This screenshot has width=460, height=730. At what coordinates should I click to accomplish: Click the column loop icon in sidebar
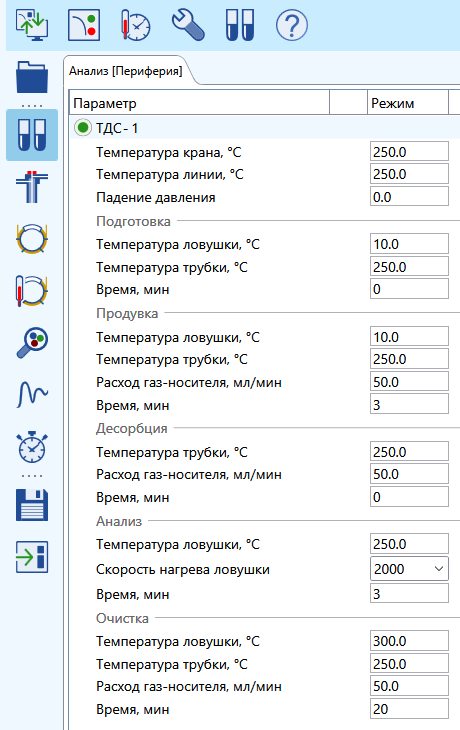click(32, 239)
